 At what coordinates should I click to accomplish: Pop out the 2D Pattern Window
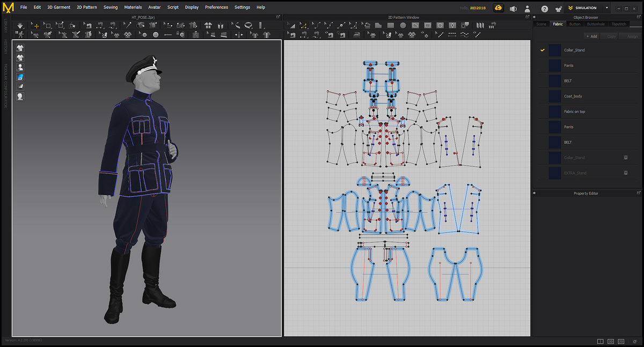click(x=529, y=17)
